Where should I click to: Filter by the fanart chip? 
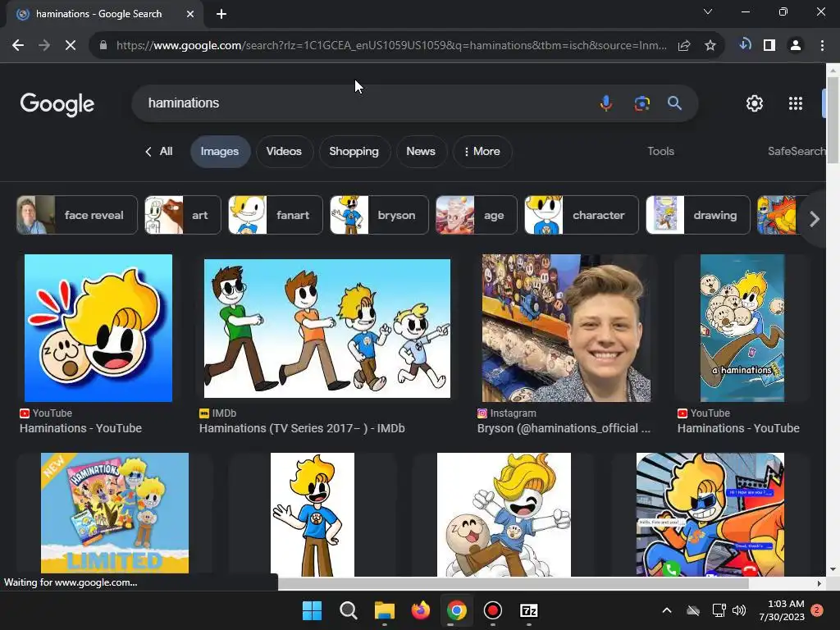pos(276,216)
